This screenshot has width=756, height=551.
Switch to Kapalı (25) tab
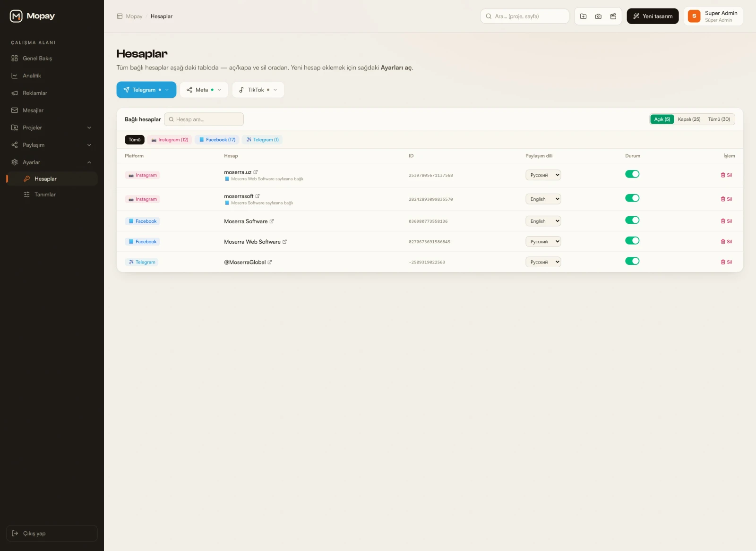[689, 119]
